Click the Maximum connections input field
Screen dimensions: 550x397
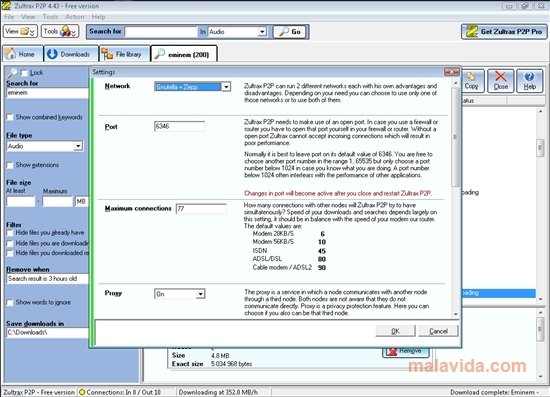(201, 209)
